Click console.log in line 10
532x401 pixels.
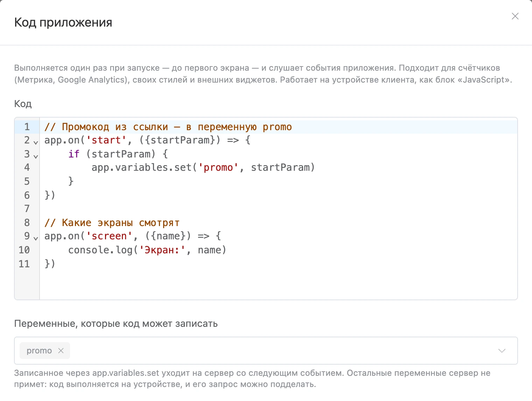pos(100,250)
